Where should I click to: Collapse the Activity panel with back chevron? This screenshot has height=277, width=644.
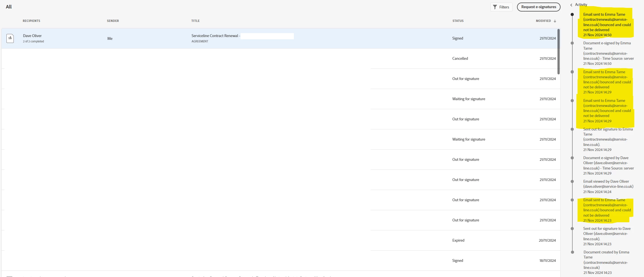coord(571,5)
